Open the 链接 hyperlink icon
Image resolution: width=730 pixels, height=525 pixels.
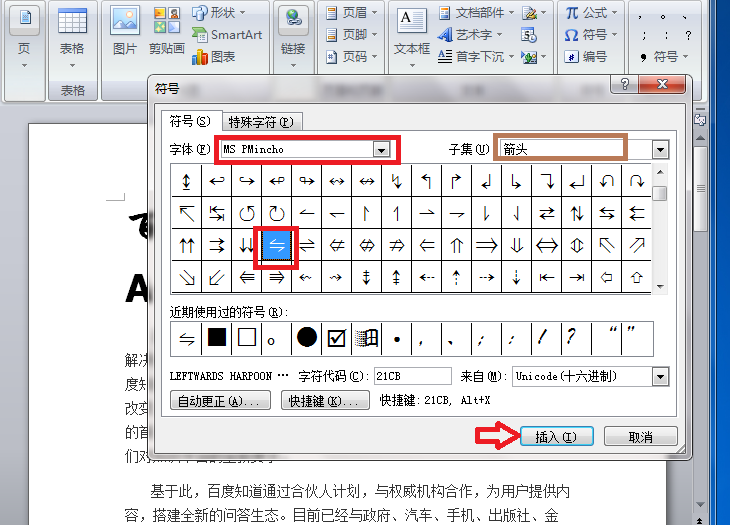click(293, 37)
